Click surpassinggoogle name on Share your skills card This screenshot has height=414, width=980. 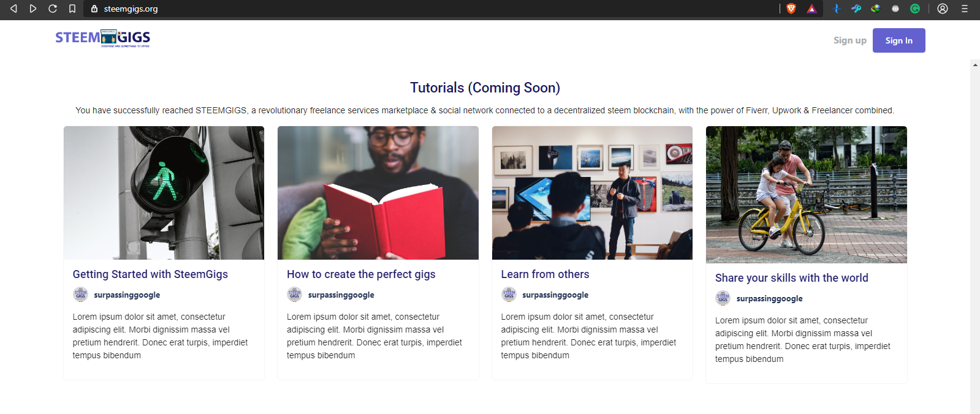(769, 299)
